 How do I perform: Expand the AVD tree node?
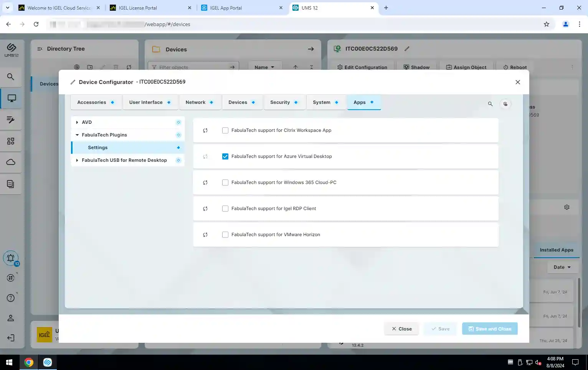coord(77,122)
